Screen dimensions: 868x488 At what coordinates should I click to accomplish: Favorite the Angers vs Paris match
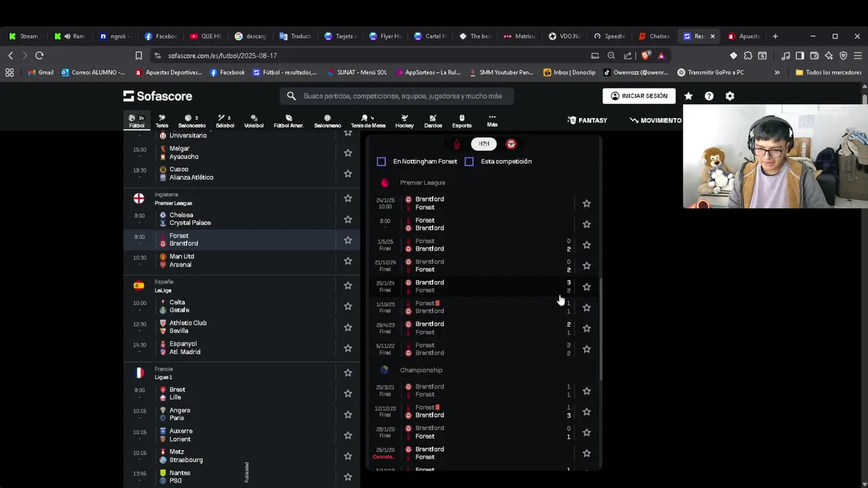pos(348,415)
